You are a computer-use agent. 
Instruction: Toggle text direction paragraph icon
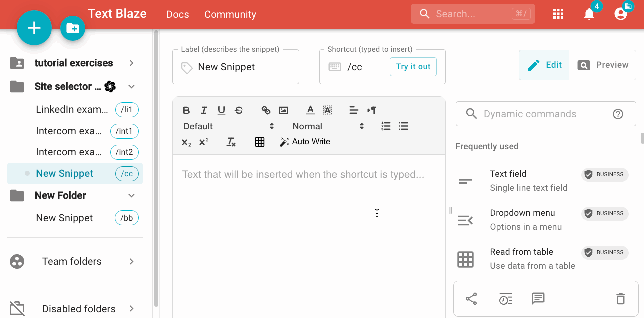click(x=372, y=110)
